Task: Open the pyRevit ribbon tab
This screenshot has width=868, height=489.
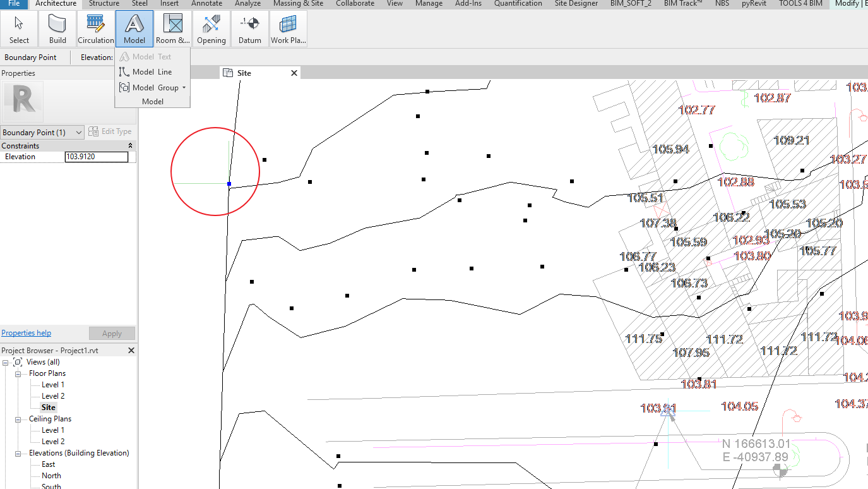Action: point(755,4)
